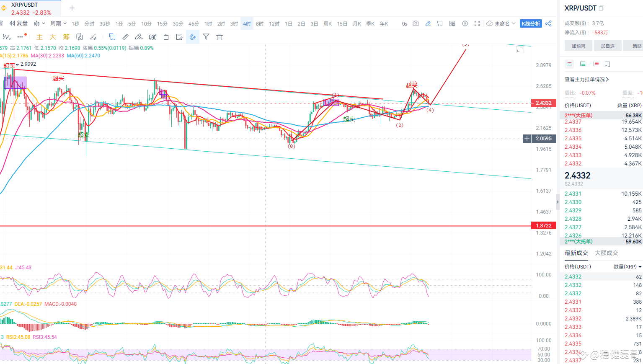Viewport: 643px width, 364px height.
Task: Expand the 数量(XRP) unit dropdown
Action: coord(628,266)
